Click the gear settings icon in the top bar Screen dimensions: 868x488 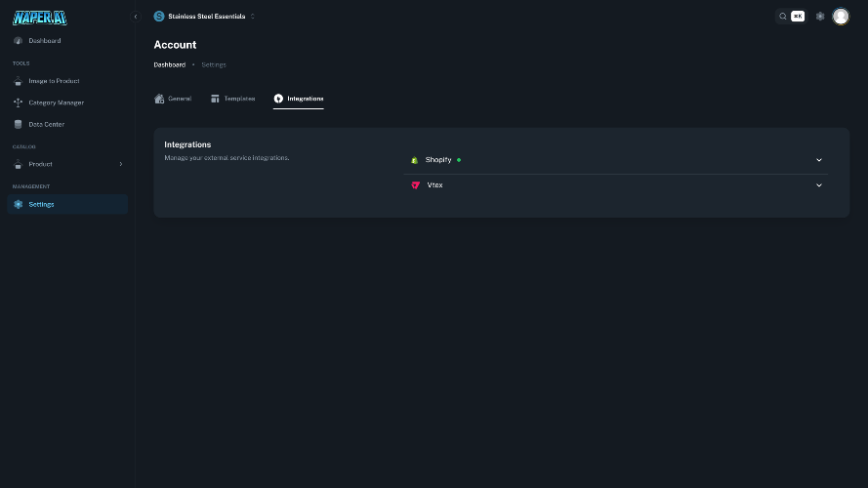point(820,17)
